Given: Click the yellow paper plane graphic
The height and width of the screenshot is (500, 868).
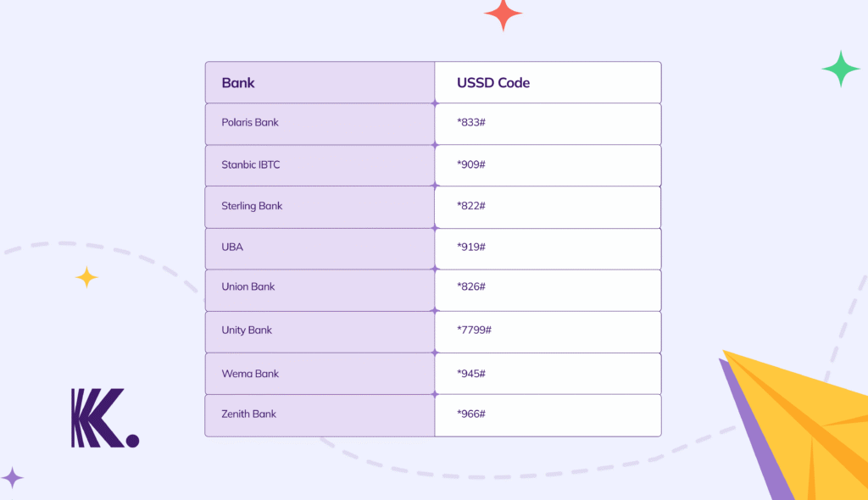Looking at the screenshot, I should [794, 425].
